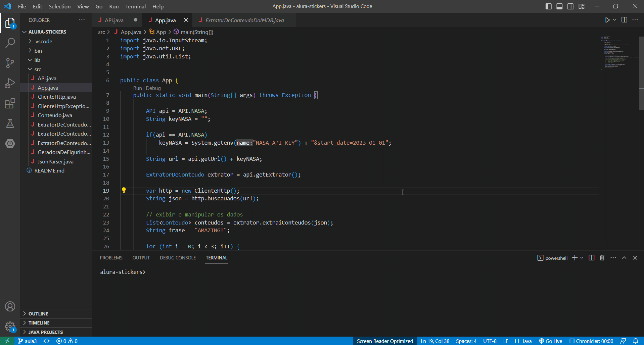The height and width of the screenshot is (345, 644).
Task: Toggle Secondary Side Bar visibility
Action: coord(570,6)
